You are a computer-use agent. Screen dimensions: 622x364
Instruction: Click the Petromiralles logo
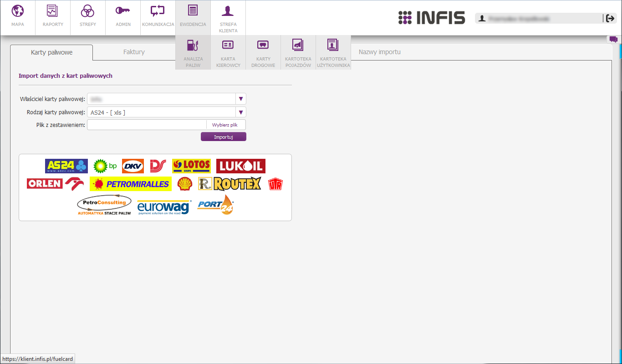[131, 184]
